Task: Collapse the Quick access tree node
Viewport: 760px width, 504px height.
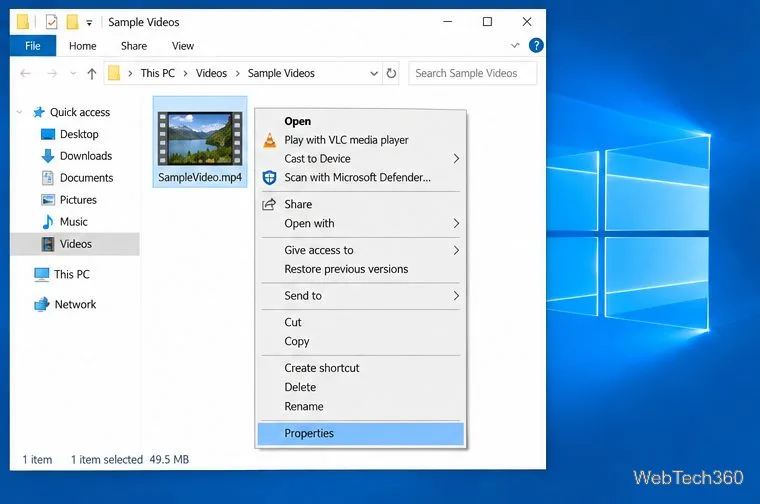Action: [x=19, y=112]
